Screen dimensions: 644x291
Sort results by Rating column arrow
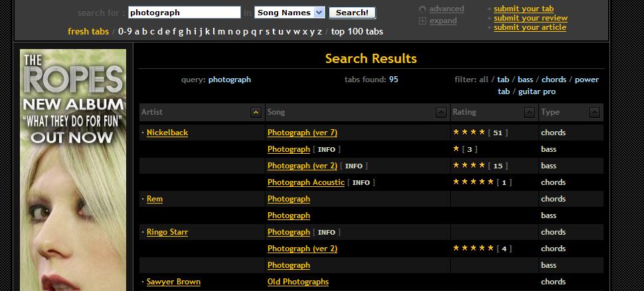tap(530, 112)
